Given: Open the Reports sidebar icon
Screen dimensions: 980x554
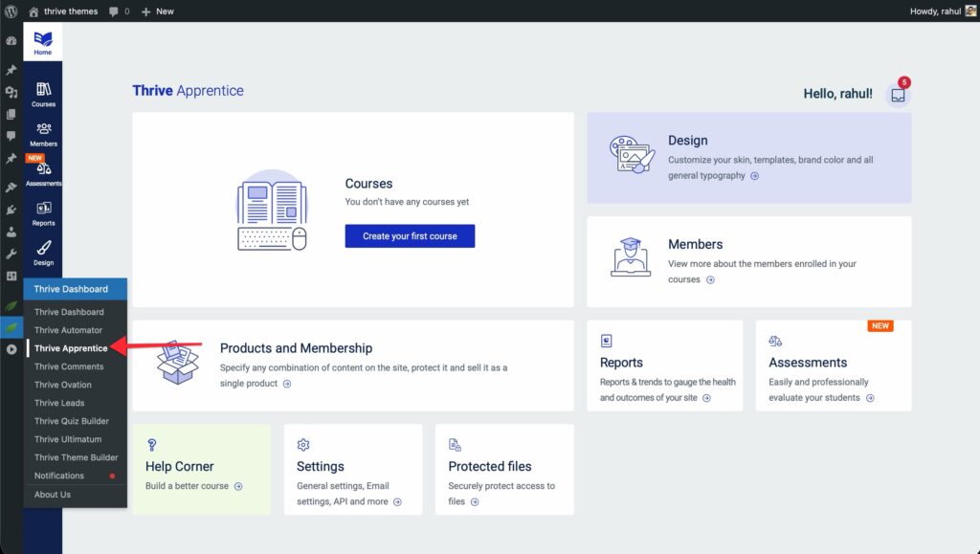Looking at the screenshot, I should [43, 213].
